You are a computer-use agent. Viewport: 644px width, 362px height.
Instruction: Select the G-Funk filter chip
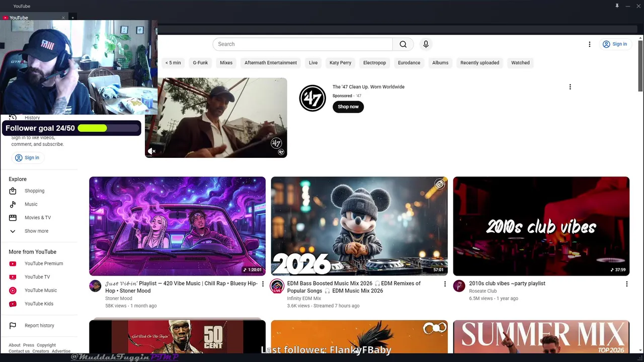tap(200, 63)
